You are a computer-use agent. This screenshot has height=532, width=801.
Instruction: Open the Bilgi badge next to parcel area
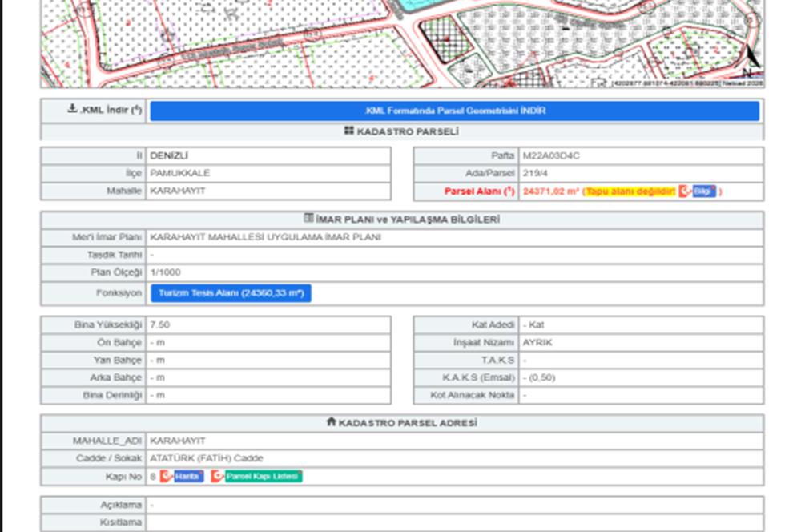(704, 191)
